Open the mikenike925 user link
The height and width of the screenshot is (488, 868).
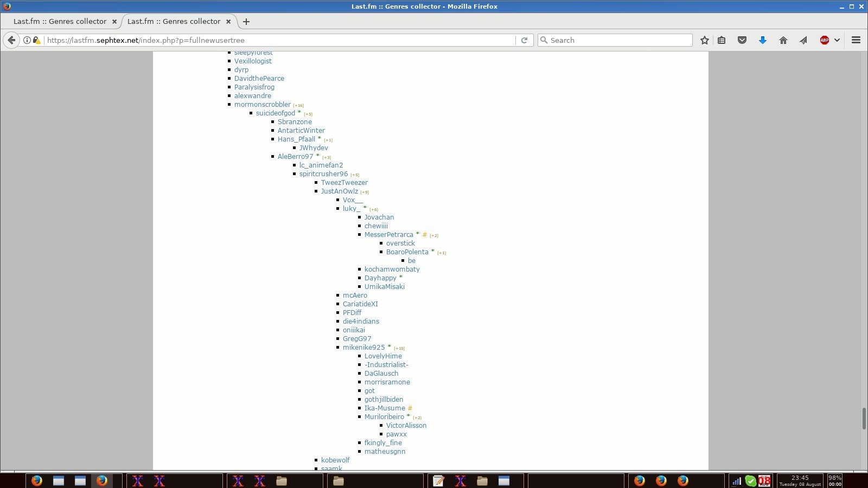[363, 348]
